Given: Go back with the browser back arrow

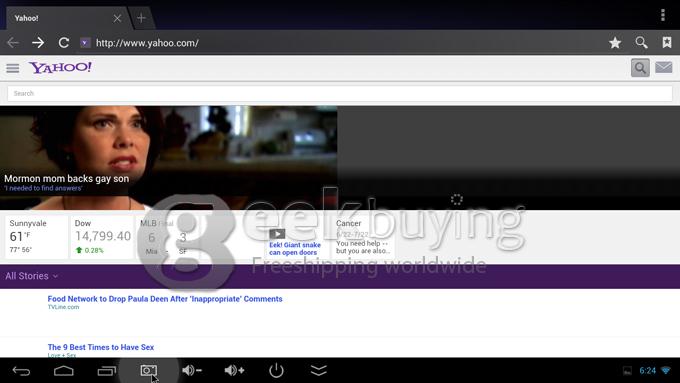Looking at the screenshot, I should point(13,43).
